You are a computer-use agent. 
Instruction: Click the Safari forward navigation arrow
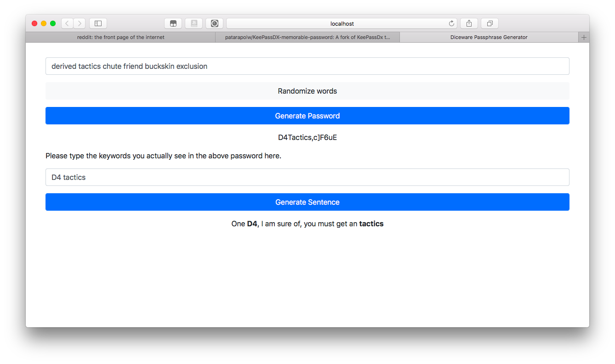[80, 23]
